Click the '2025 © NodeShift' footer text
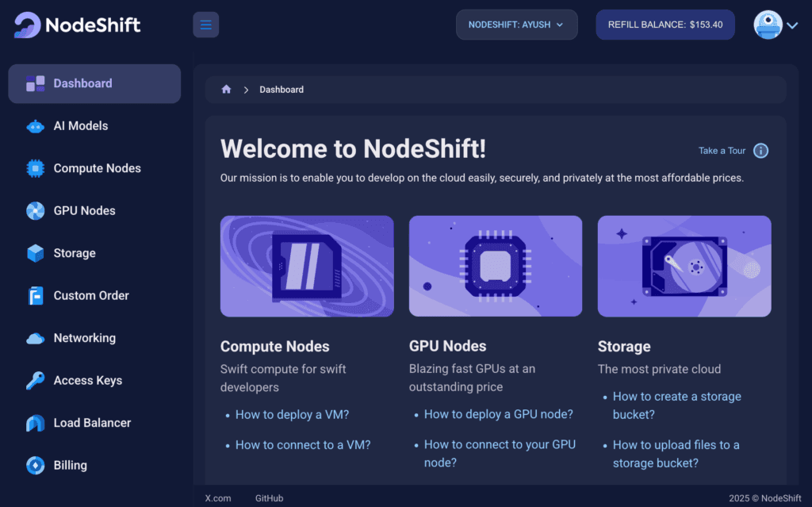Viewport: 812px width, 507px height. [x=765, y=498]
